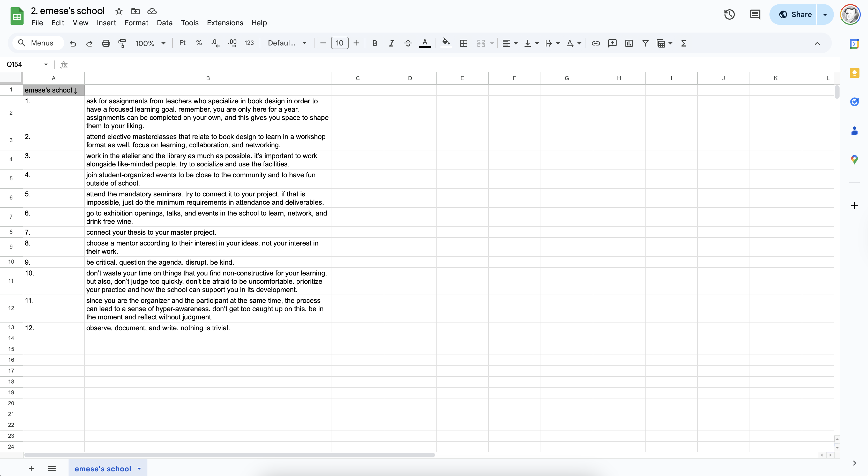Screen dimensions: 868x476
Task: Open the Format menu
Action: (x=136, y=23)
